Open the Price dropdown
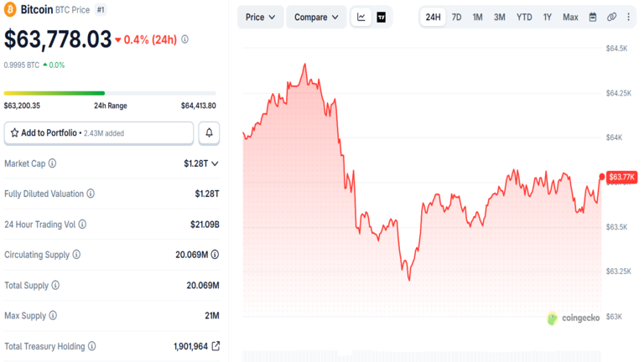This screenshot has width=644, height=362. point(261,17)
